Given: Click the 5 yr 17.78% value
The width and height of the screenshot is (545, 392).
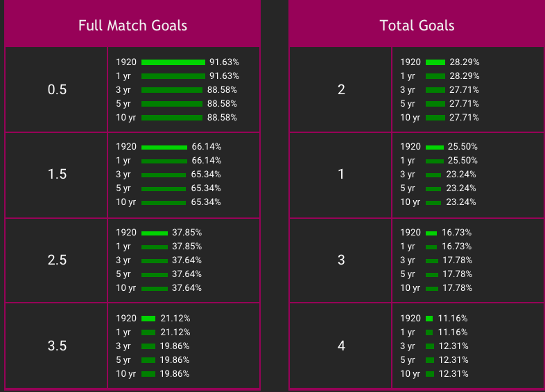Looking at the screenshot, I should tap(457, 274).
